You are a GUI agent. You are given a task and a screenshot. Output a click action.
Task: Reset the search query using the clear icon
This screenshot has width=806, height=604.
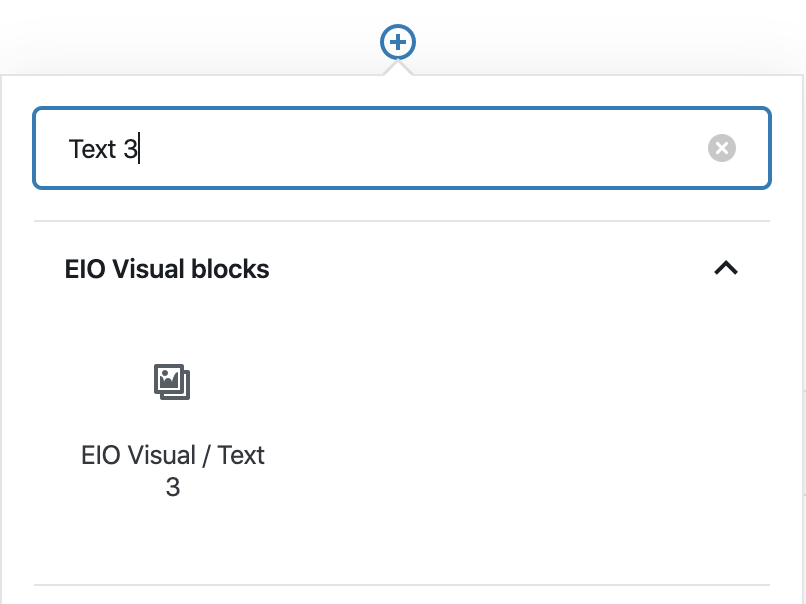[722, 148]
